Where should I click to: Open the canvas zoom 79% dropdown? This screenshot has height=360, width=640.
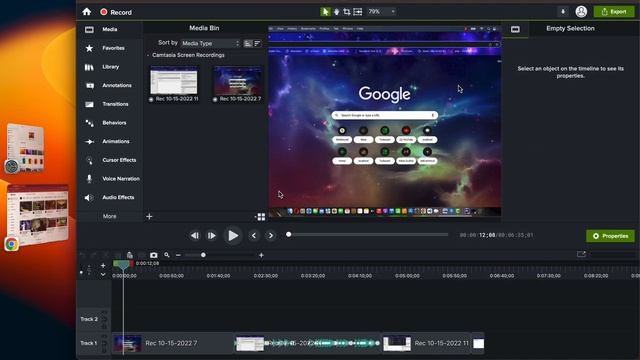coord(381,12)
